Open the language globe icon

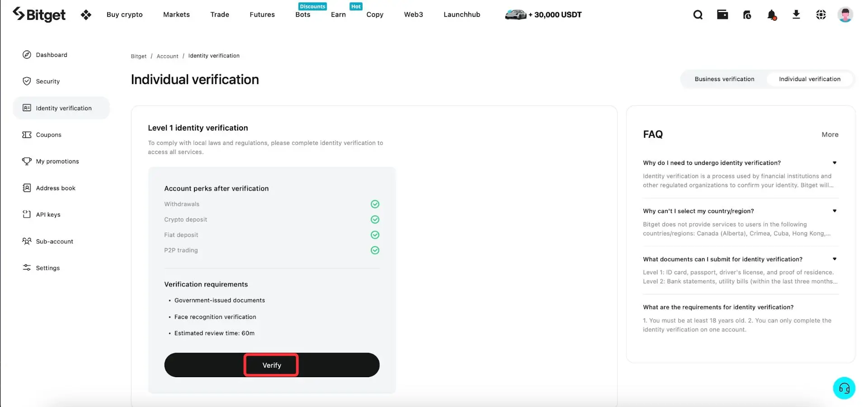[821, 15]
